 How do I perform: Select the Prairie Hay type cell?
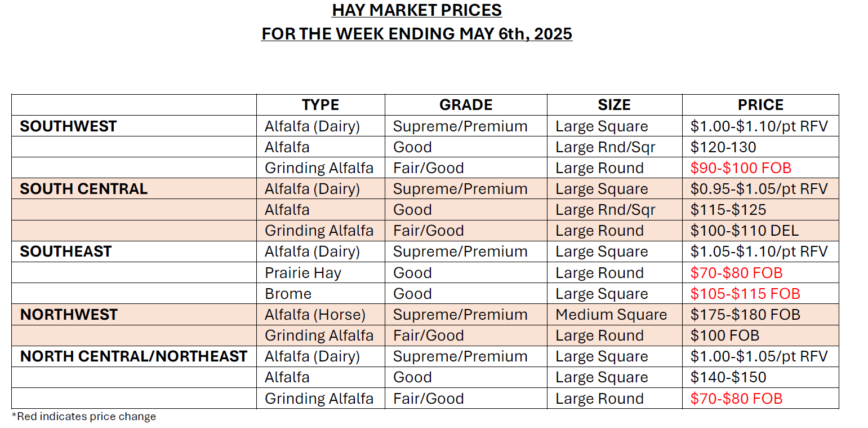tap(303, 273)
